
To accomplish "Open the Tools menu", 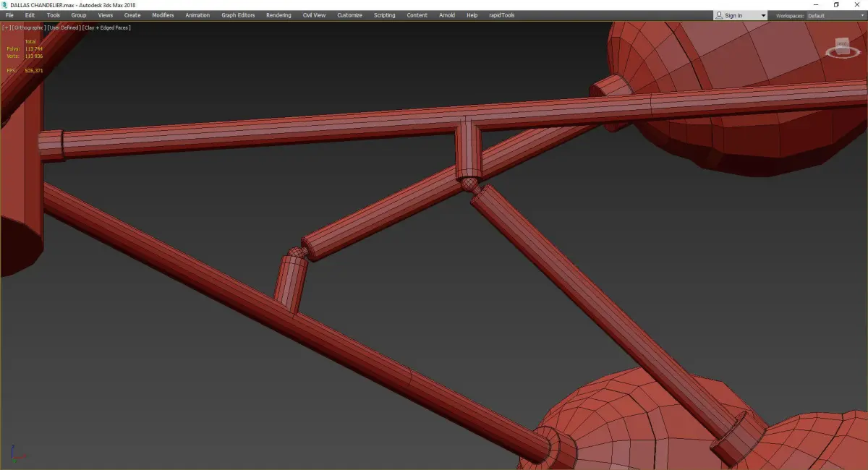I will 54,15.
